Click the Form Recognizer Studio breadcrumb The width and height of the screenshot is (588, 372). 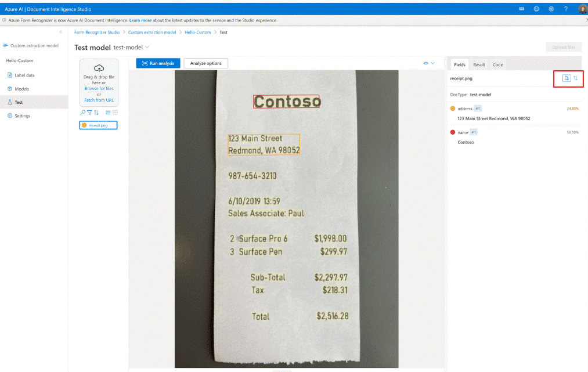97,32
